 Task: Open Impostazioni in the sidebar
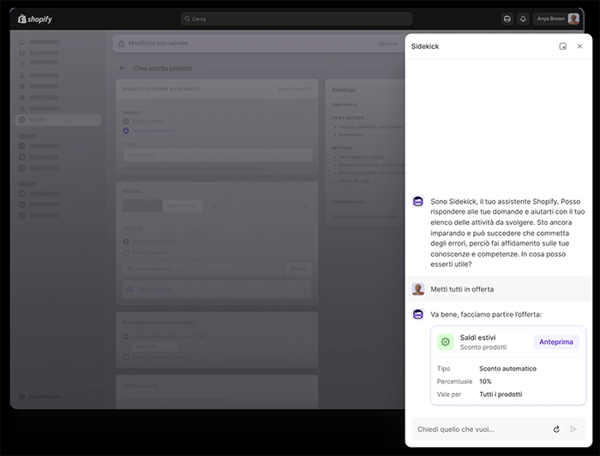[x=39, y=396]
